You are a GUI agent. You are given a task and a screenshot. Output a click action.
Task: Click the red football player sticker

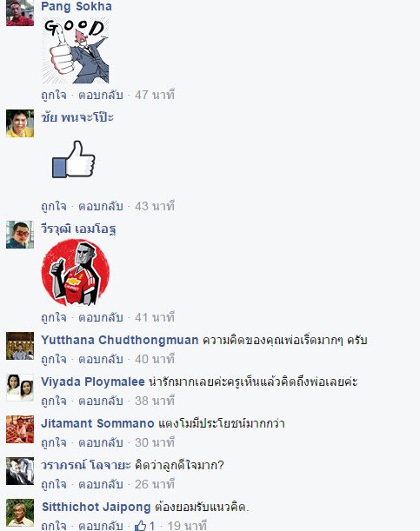[76, 273]
